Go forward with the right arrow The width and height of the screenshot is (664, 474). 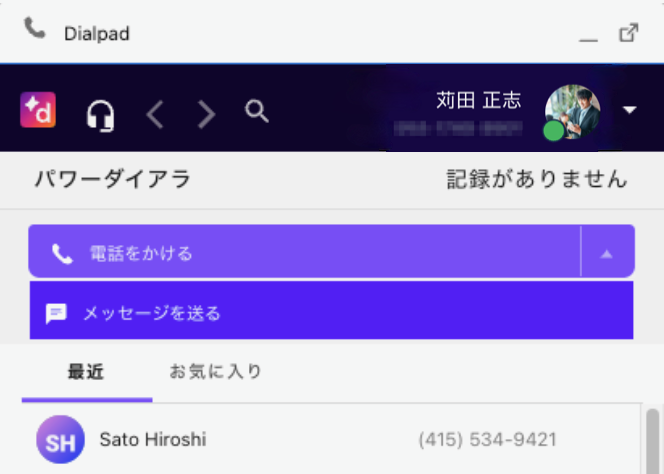[x=207, y=114]
